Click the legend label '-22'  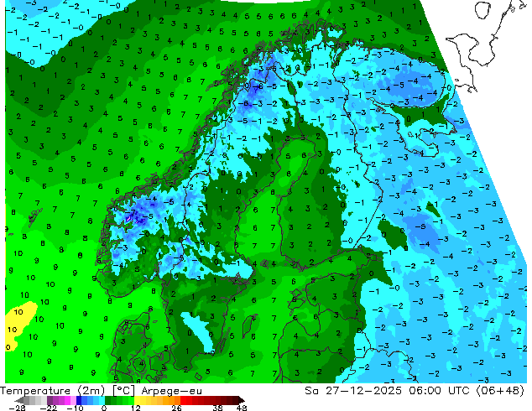[49, 408]
